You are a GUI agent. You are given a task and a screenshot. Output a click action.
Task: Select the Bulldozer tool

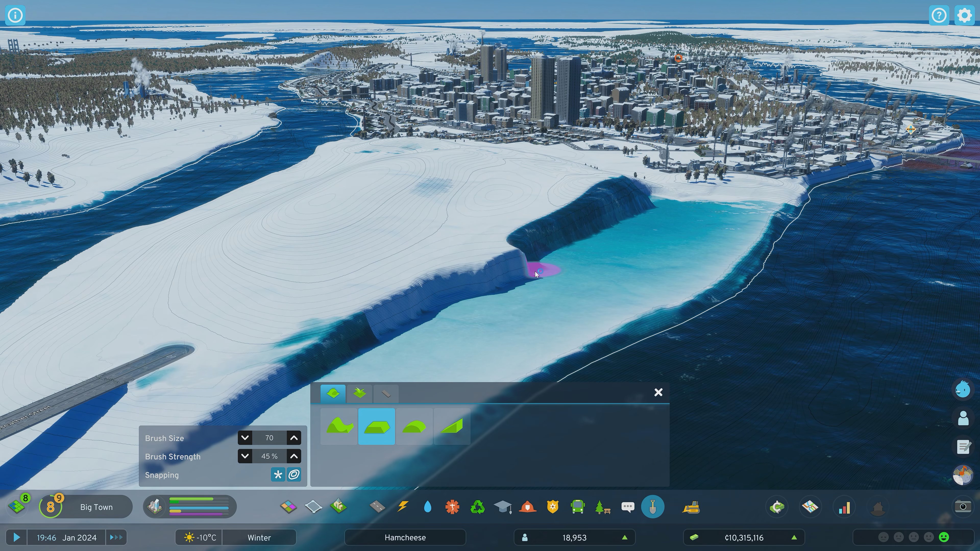pyautogui.click(x=691, y=507)
